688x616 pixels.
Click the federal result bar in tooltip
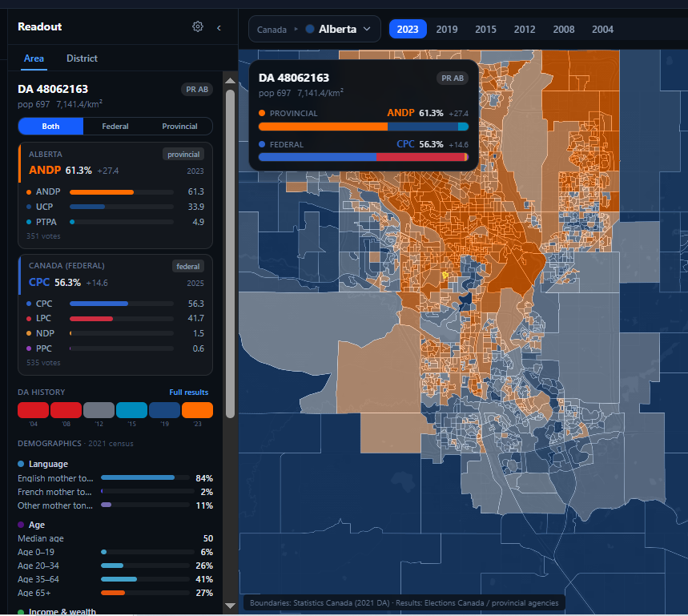pyautogui.click(x=364, y=157)
